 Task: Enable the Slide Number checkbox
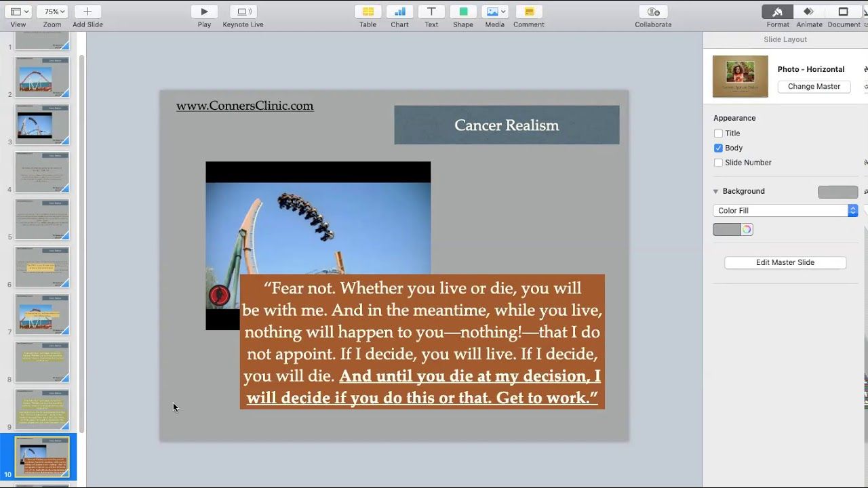coord(718,163)
